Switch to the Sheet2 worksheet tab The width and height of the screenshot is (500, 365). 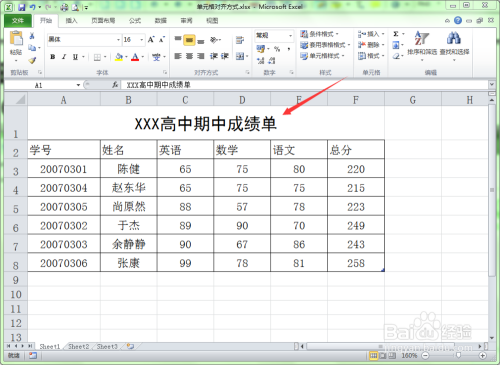(x=79, y=347)
